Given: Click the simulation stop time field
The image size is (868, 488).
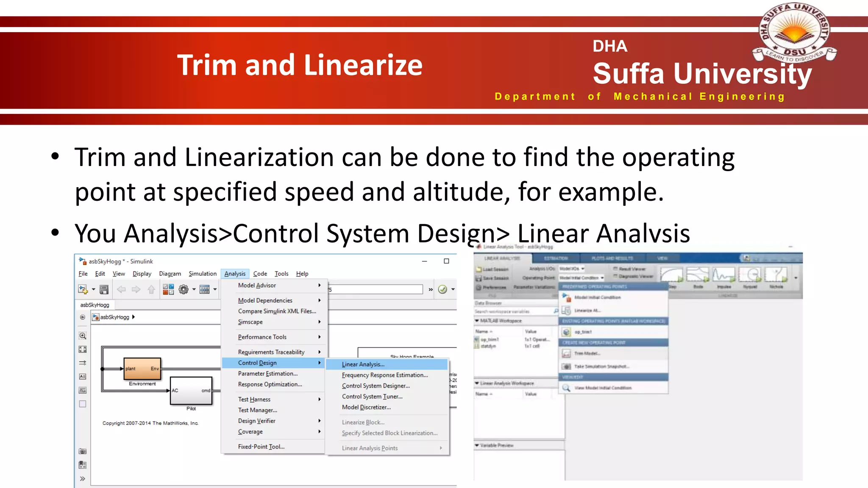Looking at the screenshot, I should (x=376, y=289).
